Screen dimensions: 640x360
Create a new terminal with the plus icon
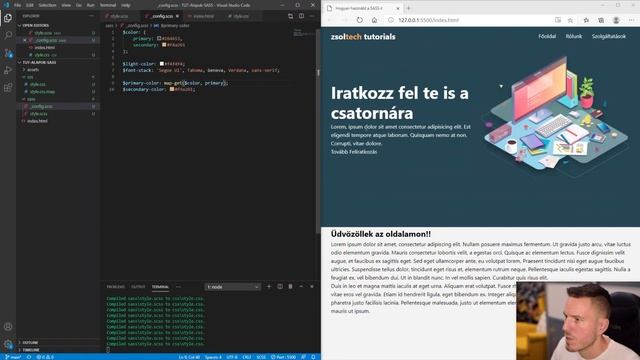(x=269, y=287)
